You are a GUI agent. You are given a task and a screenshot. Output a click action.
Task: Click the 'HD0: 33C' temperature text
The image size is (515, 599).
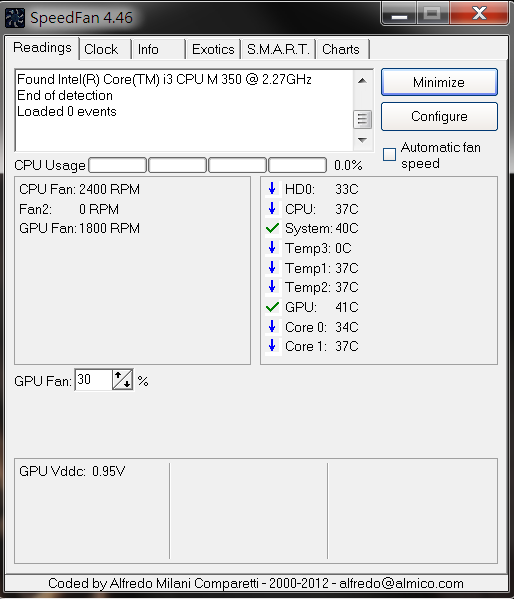(322, 189)
